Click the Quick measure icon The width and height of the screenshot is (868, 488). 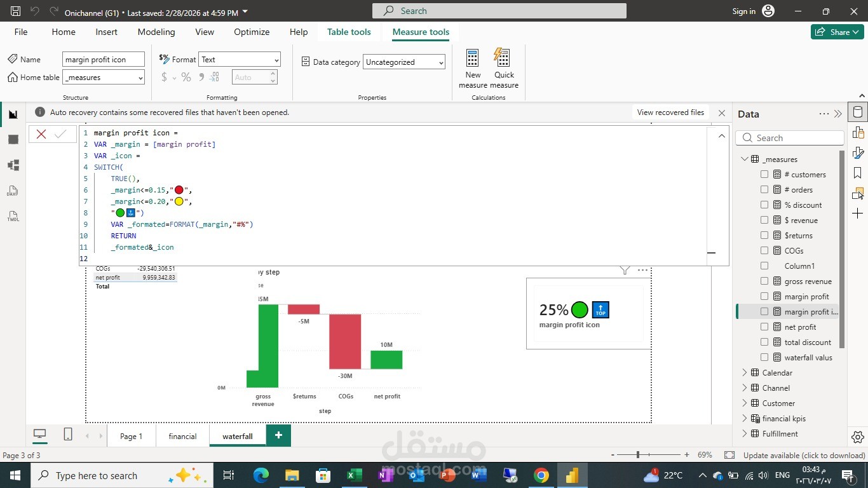503,58
